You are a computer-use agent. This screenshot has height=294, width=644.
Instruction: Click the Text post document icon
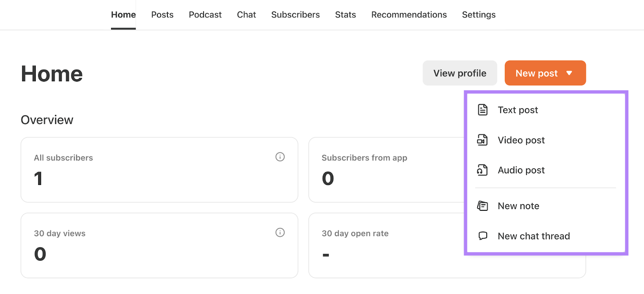click(482, 110)
